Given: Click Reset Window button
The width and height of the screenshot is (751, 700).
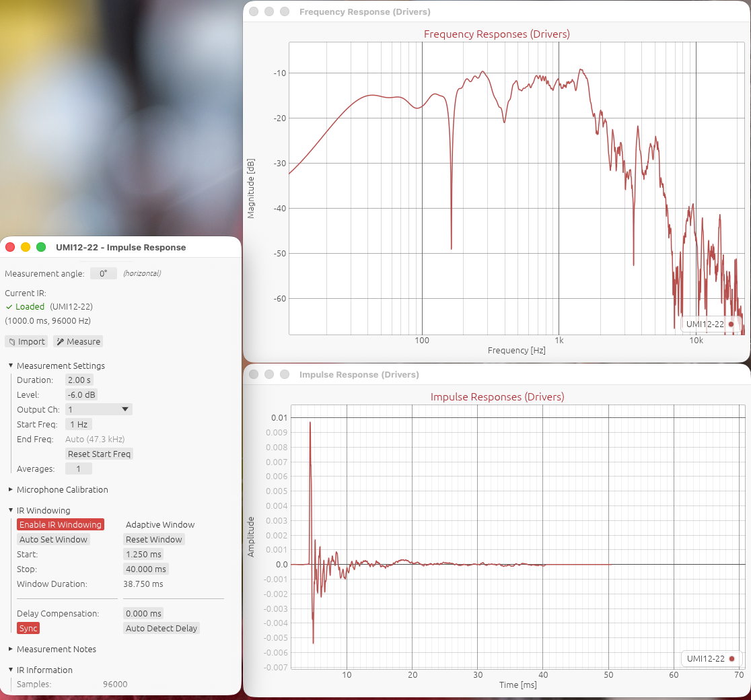Looking at the screenshot, I should tap(153, 539).
